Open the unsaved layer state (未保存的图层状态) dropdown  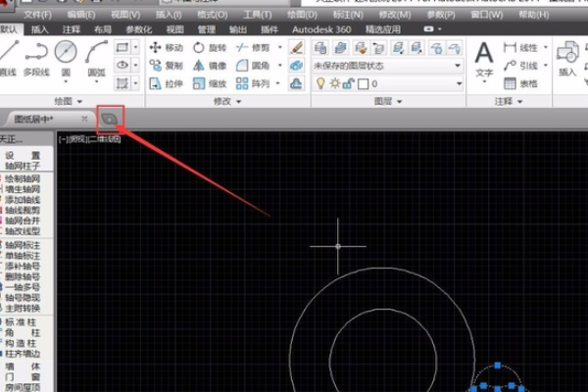pyautogui.click(x=387, y=66)
